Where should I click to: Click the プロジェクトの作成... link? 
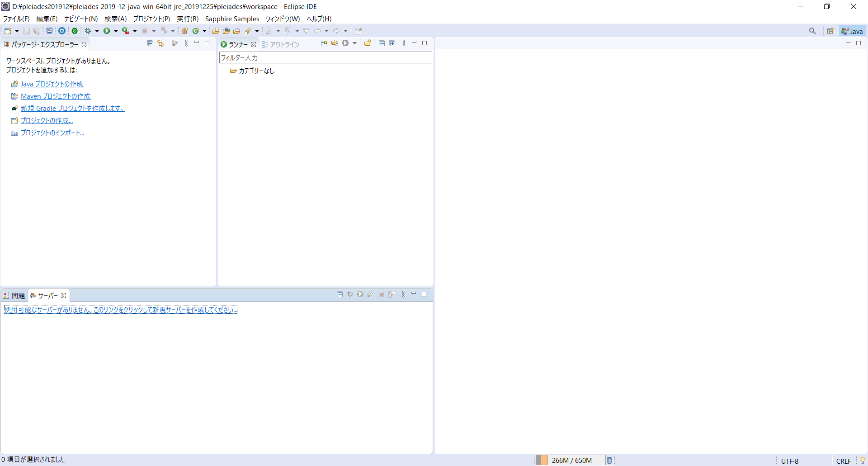(47, 121)
